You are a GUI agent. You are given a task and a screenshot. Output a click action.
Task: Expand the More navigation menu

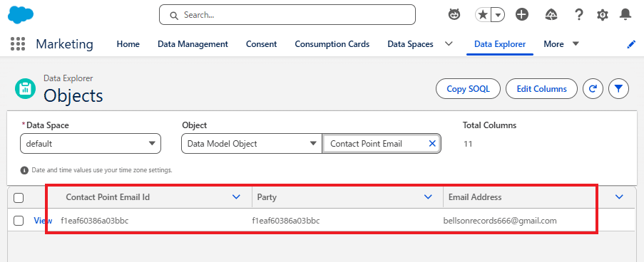561,44
